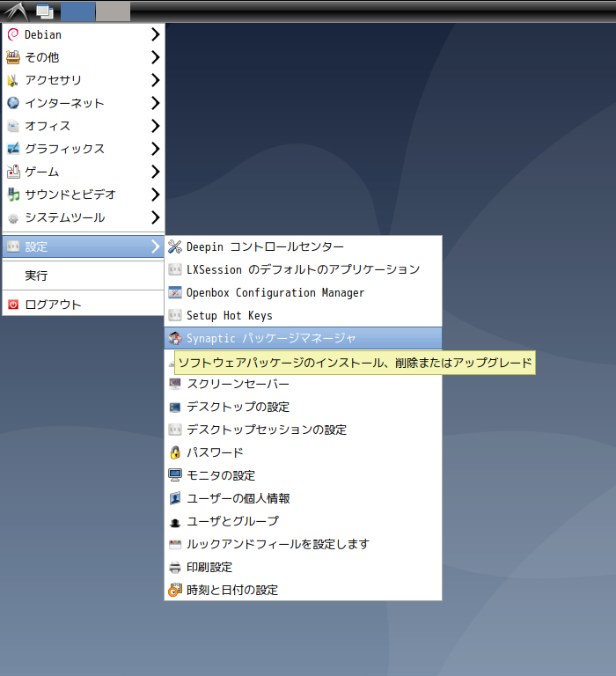Click the Deepin control center tools icon
The width and height of the screenshot is (616, 676).
[175, 247]
